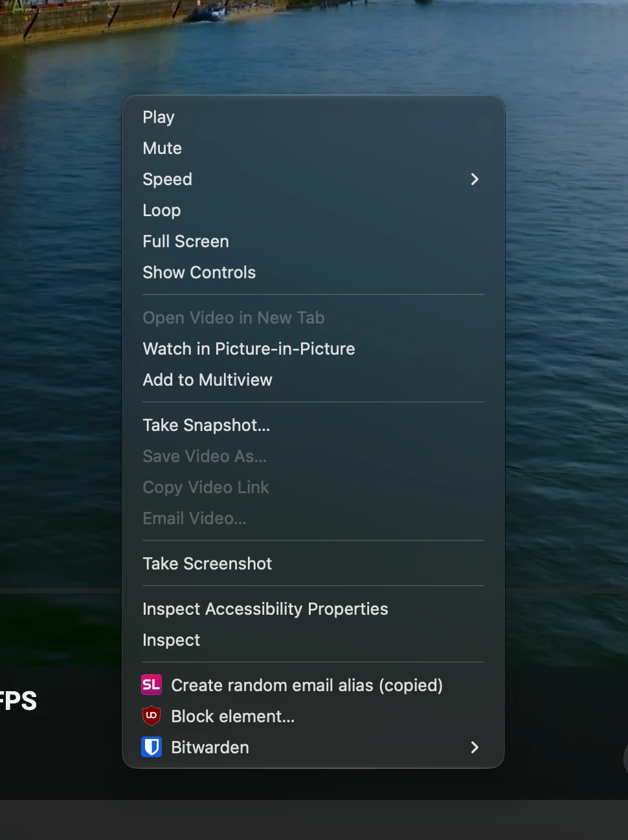Select Show Controls option
Screen dimensions: 628x840
pos(313,272)
